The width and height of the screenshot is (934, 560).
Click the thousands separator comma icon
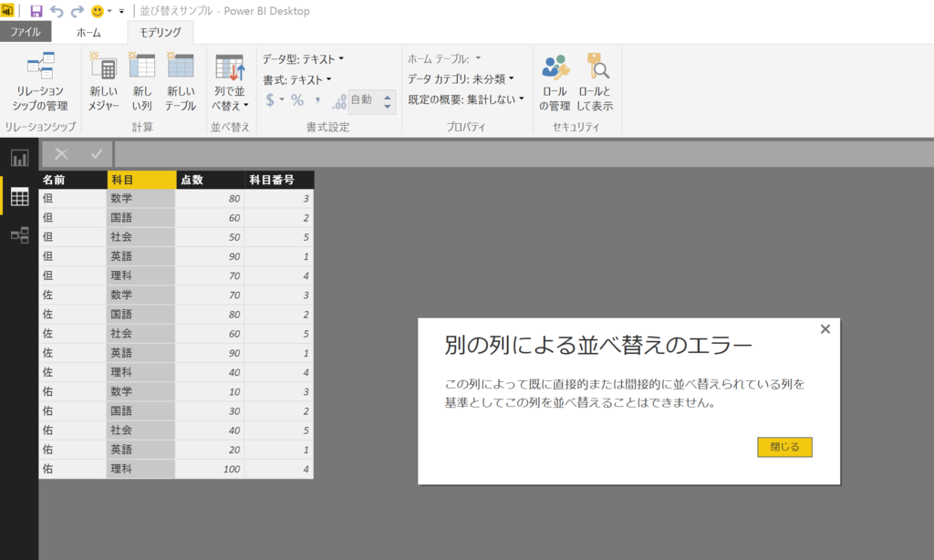tap(317, 100)
